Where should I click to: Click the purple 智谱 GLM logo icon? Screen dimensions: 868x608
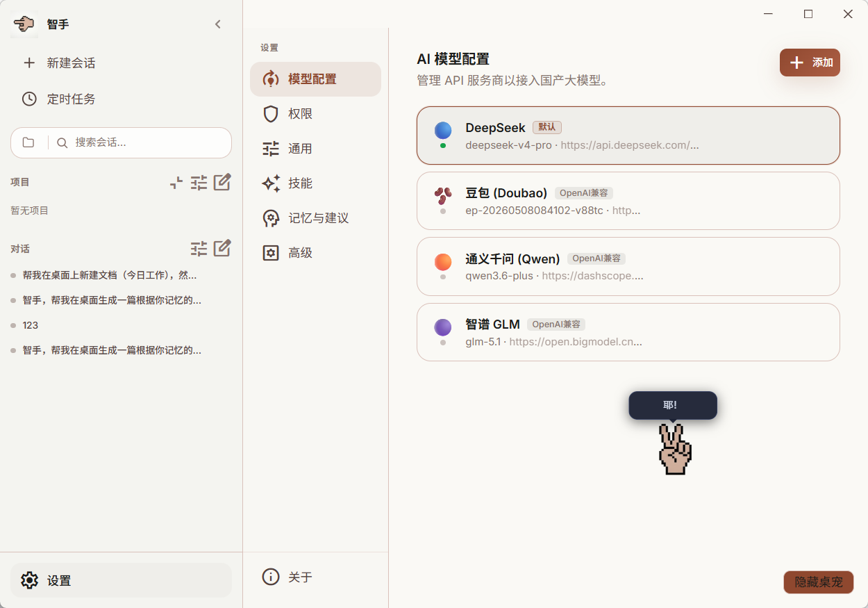pos(443,327)
